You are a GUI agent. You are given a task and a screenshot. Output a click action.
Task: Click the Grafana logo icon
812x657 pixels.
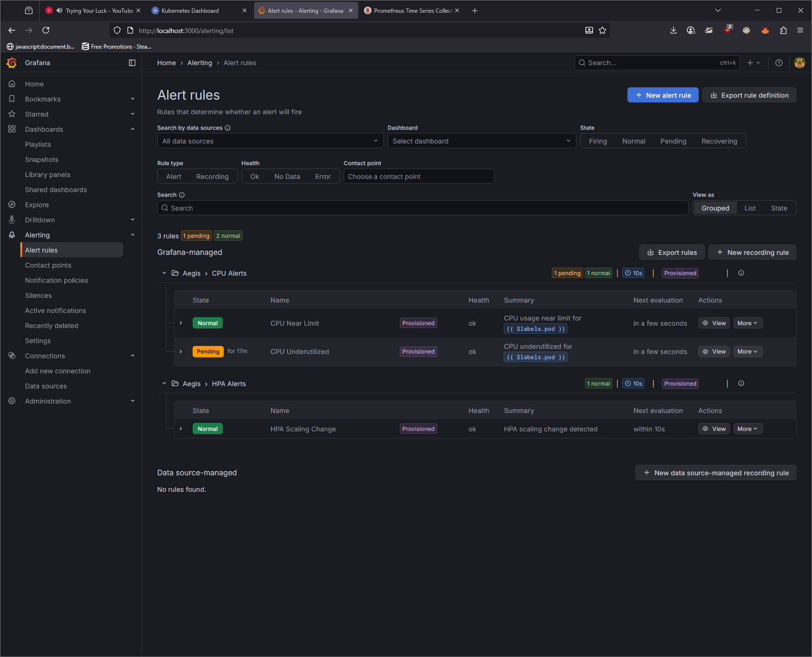pyautogui.click(x=12, y=63)
